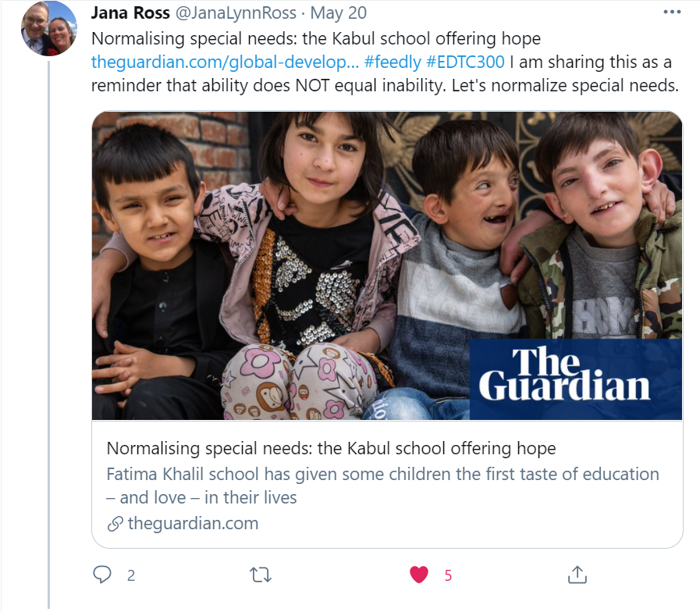View the like count number 5

point(448,576)
